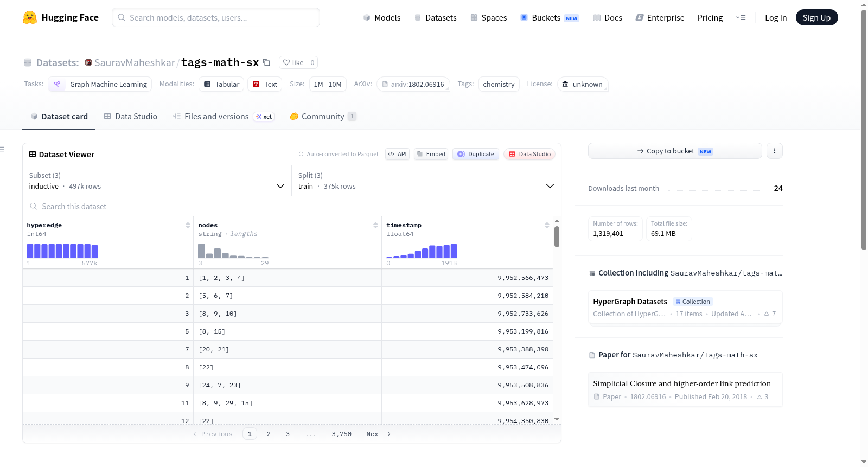Screen dimensions: 868x467
Task: Go to Models in the navigation
Action: (382, 17)
